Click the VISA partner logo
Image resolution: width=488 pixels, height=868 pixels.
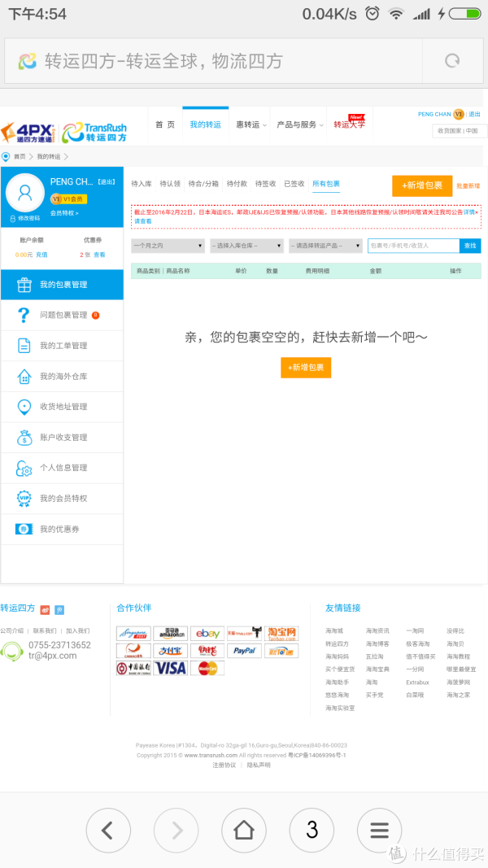(x=171, y=668)
